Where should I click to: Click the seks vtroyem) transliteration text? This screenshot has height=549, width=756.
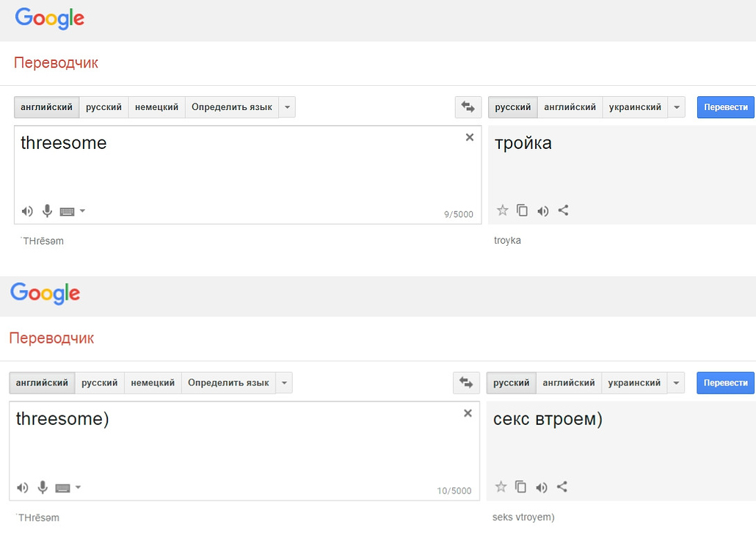coord(523,517)
